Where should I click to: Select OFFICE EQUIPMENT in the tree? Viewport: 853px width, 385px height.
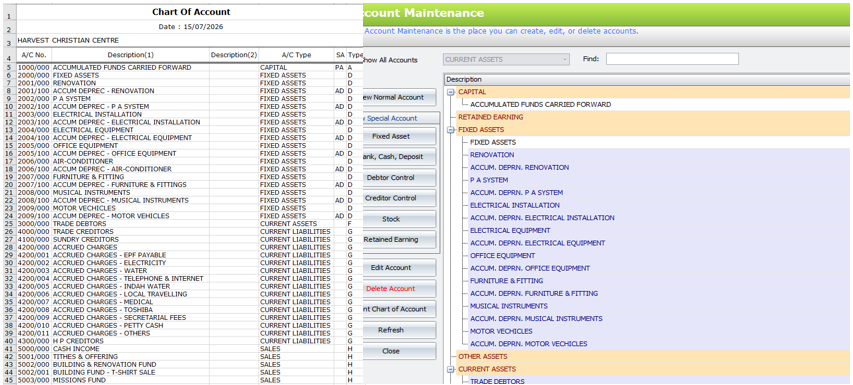coord(503,256)
